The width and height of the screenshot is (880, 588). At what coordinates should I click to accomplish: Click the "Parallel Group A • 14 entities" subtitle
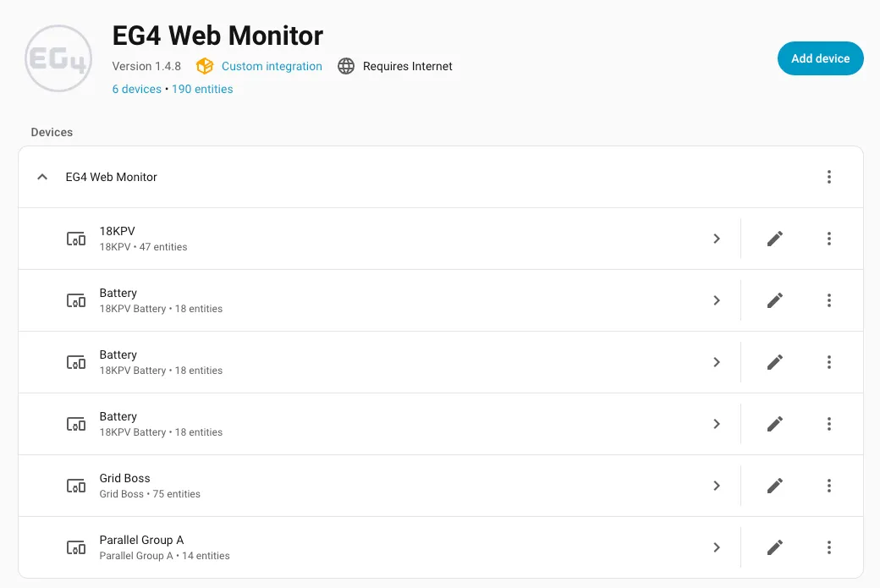click(164, 556)
